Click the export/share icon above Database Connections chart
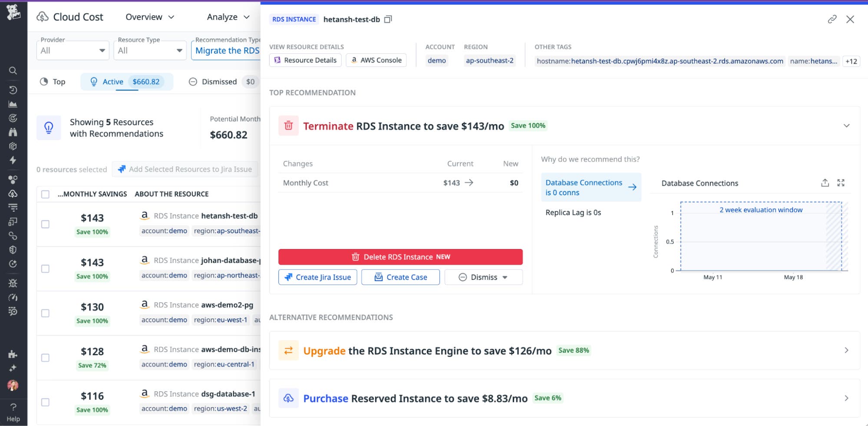The width and height of the screenshot is (868, 426). (x=825, y=183)
